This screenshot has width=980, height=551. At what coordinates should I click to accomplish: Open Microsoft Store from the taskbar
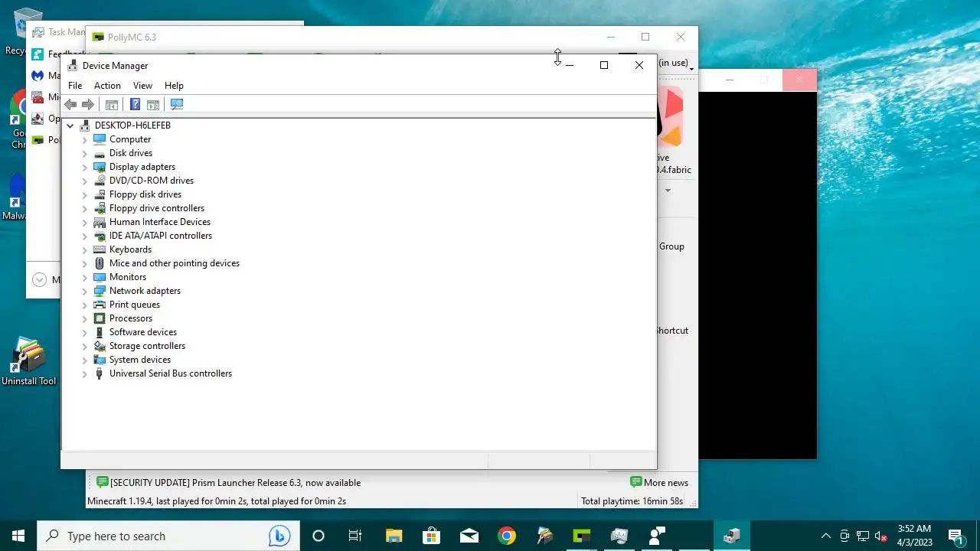click(x=431, y=536)
